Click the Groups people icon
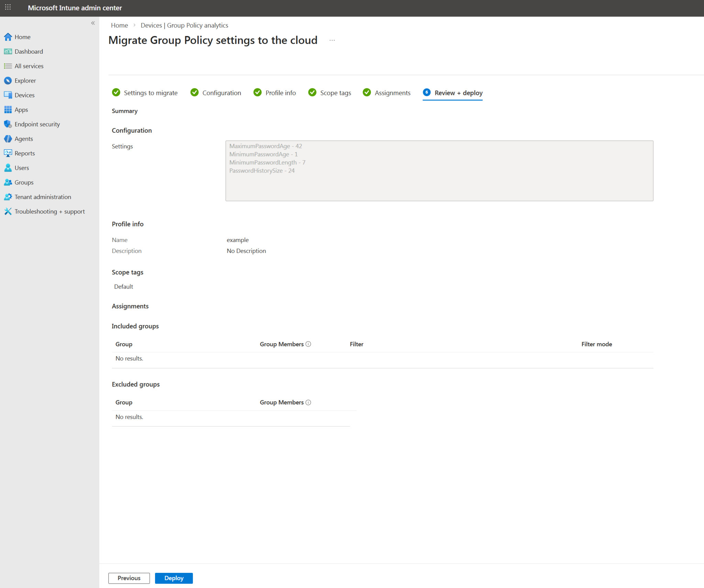This screenshot has height=588, width=704. [8, 182]
